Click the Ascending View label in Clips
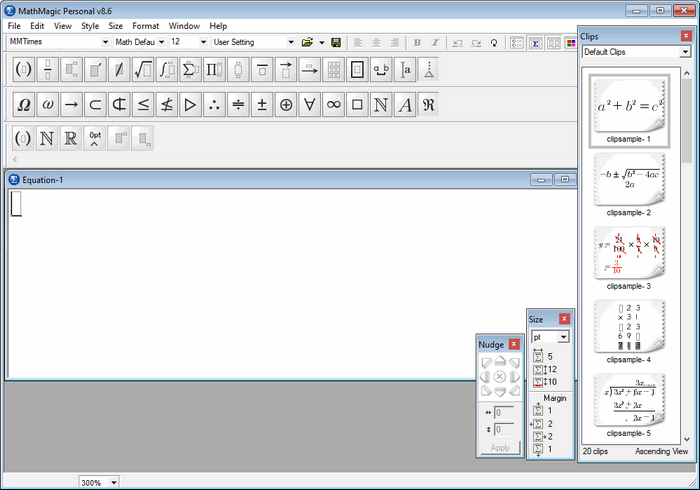 pos(661,452)
